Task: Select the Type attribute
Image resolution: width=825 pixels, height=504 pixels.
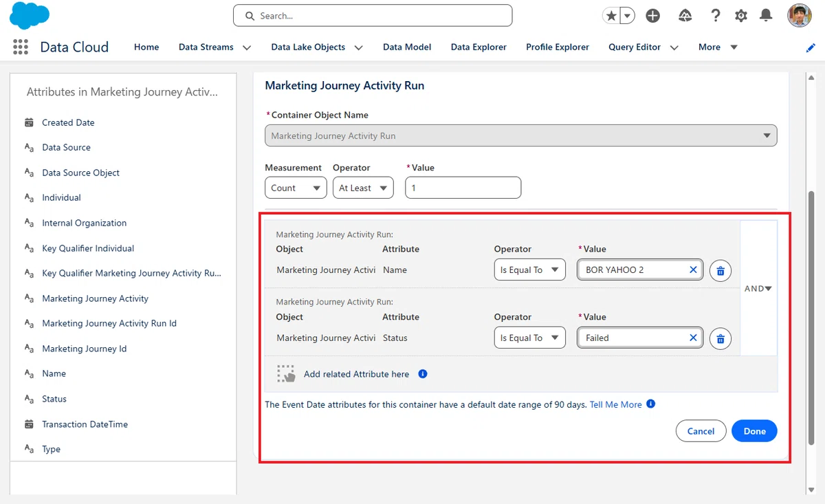Action: [x=51, y=449]
